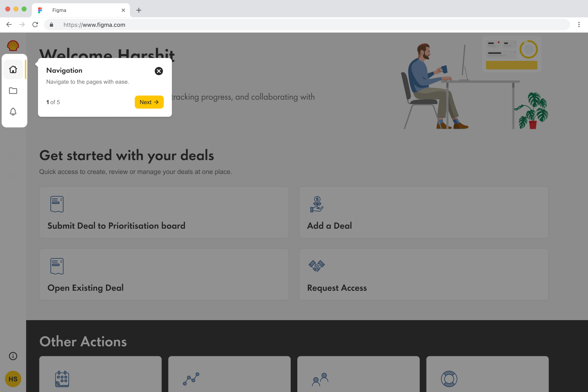This screenshot has height=392, width=588.
Task: Open notifications bell in sidebar
Action: click(13, 111)
